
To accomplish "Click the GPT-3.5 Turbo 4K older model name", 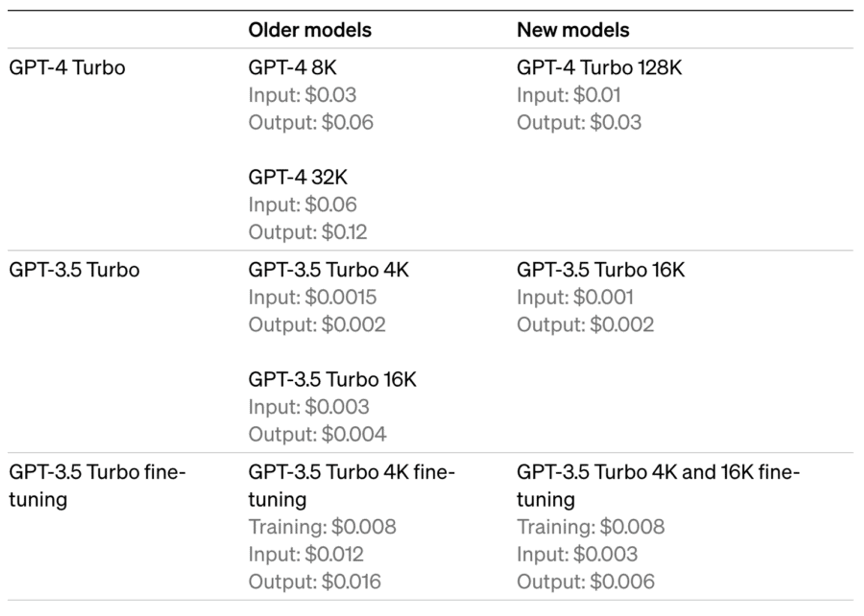I will (x=328, y=270).
